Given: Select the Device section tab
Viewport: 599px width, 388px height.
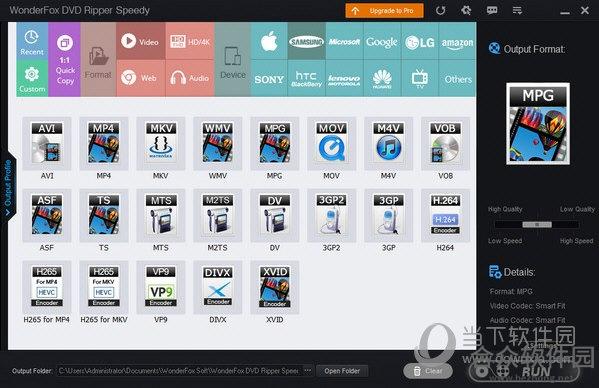Looking at the screenshot, I should (233, 59).
